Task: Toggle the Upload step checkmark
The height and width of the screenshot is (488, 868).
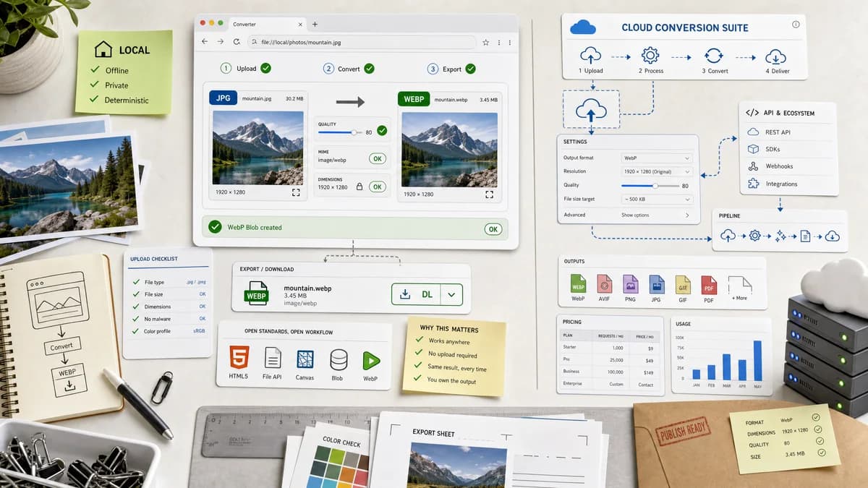Action: coord(265,68)
